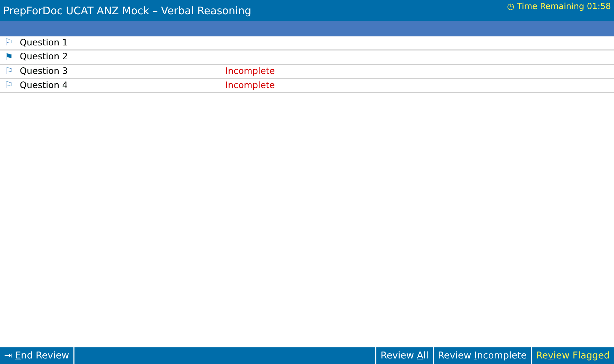Unflag Question 2 using its filled flag
Viewport: 614px width, 364px height.
(x=9, y=57)
